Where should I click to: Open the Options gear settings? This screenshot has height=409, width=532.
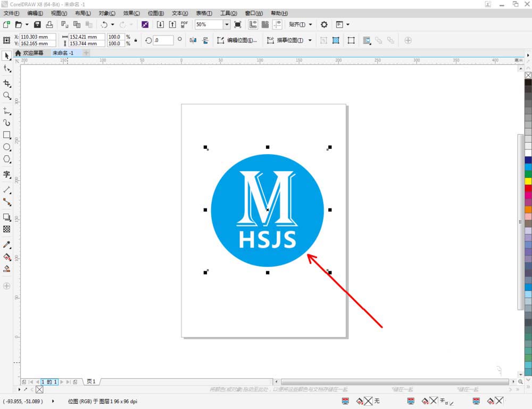coord(324,24)
